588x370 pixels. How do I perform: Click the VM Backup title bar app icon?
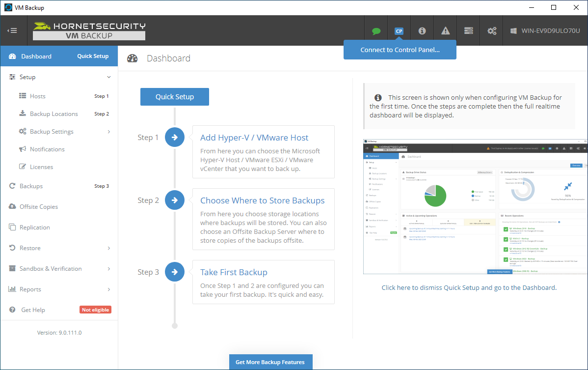[8, 7]
